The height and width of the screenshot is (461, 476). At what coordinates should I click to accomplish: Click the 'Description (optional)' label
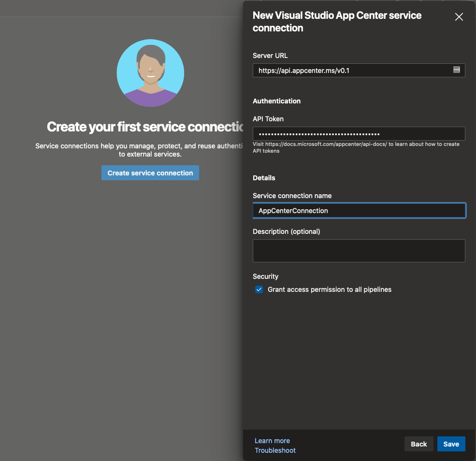coord(286,231)
